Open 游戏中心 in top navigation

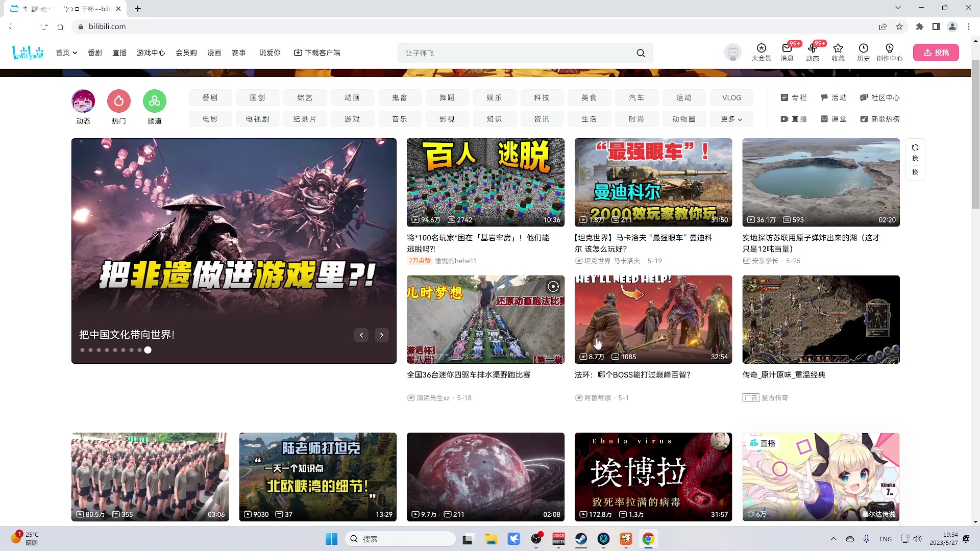151,53
